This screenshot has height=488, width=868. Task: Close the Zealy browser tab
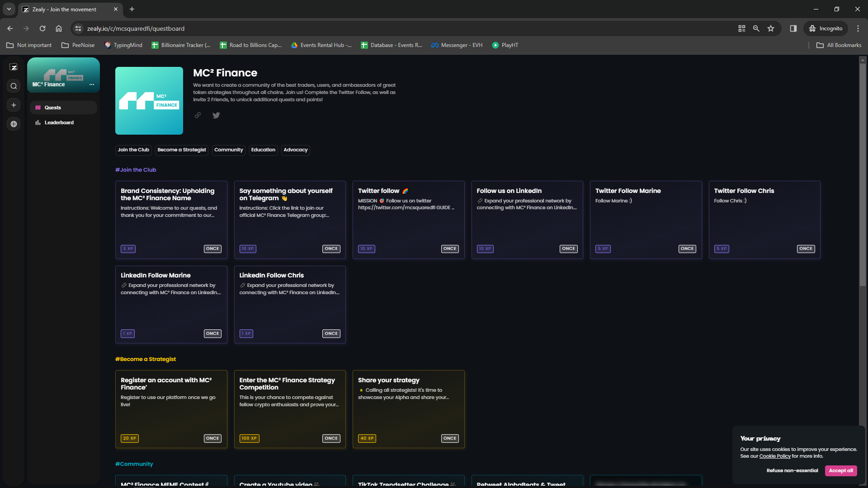(x=116, y=9)
